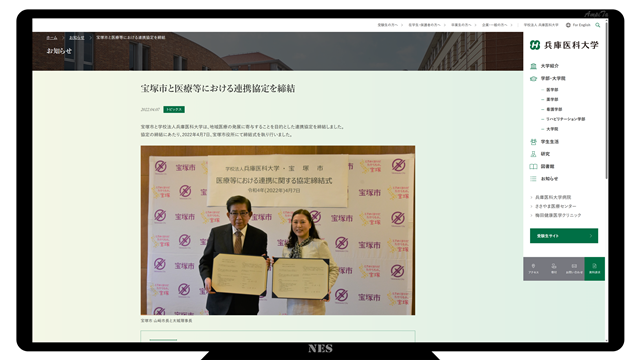Viewport: 640px width, 360px height.
Task: Click the Hyogo Medical University logo
Action: pos(564,45)
